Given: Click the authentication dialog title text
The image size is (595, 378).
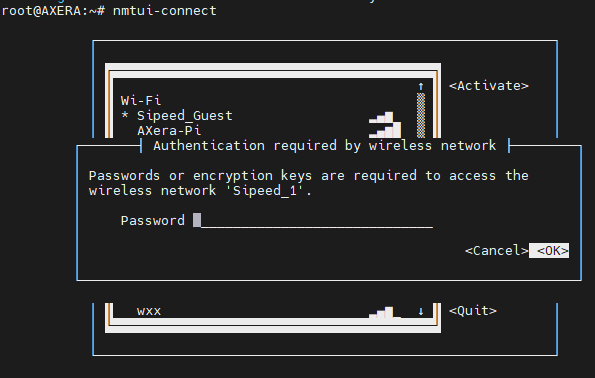Looking at the screenshot, I should [324, 145].
